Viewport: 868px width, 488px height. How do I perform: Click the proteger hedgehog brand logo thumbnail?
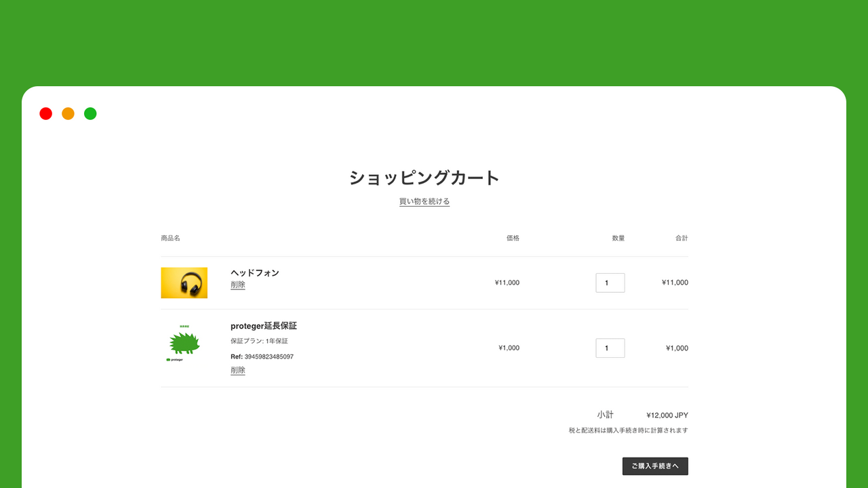(x=183, y=343)
